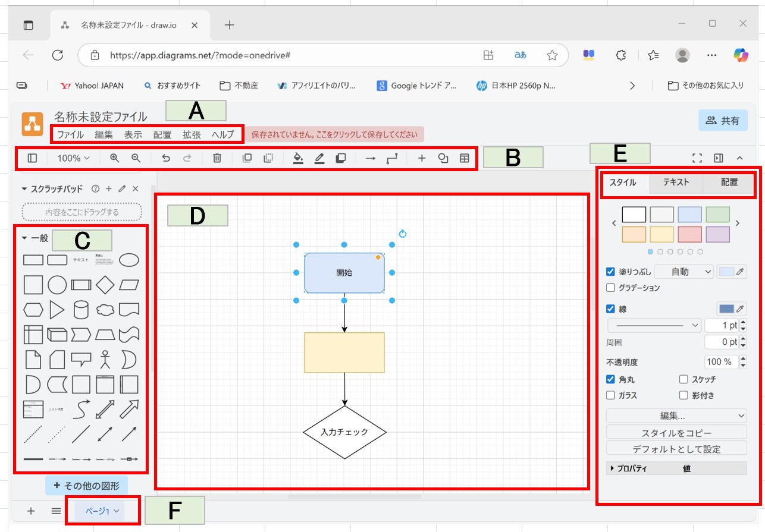The image size is (765, 532).
Task: Expand the プロパティ section
Action: (613, 468)
